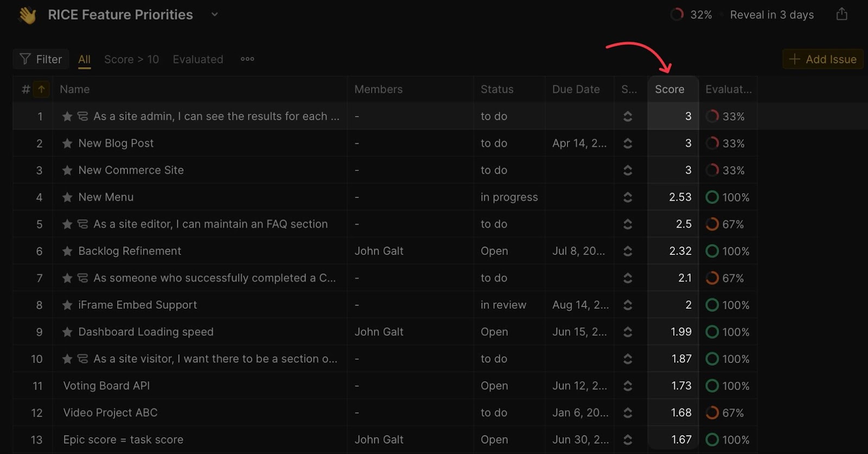This screenshot has width=868, height=454.
Task: Click the sort ascending arrow icon
Action: tap(41, 89)
